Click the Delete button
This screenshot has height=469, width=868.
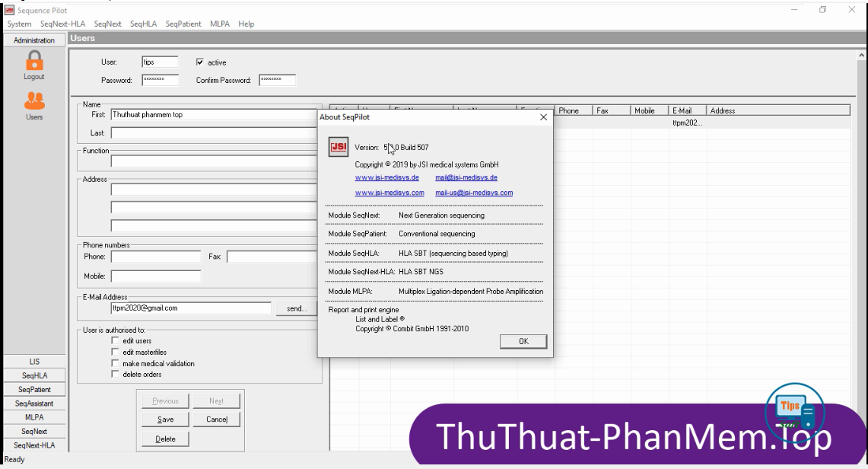(165, 439)
